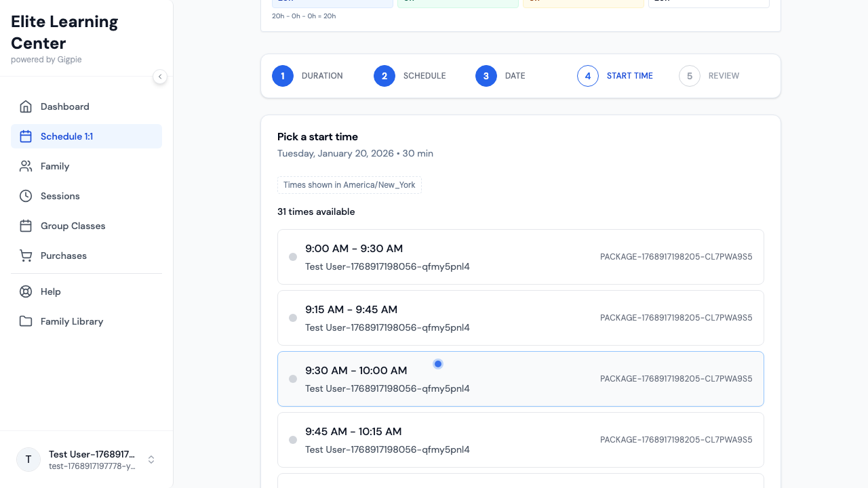Viewport: 868px width, 488px height.
Task: Click the Family Library folder icon
Action: click(26, 321)
